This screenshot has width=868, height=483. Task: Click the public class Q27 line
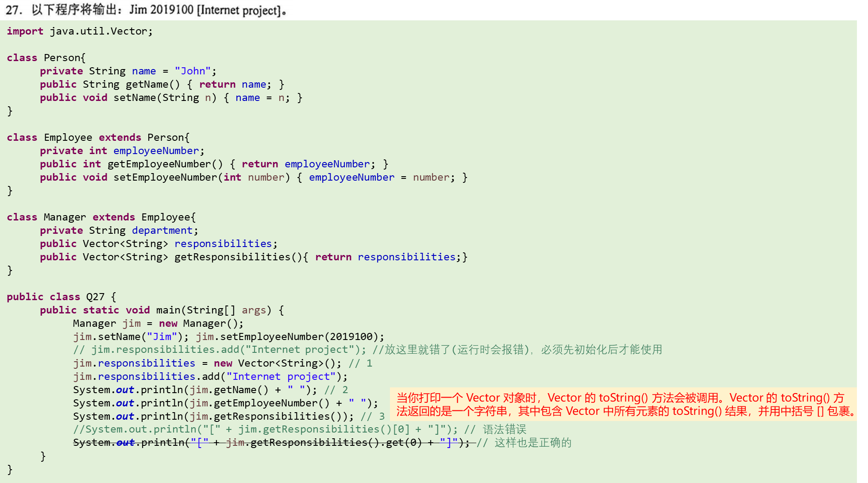tap(62, 297)
